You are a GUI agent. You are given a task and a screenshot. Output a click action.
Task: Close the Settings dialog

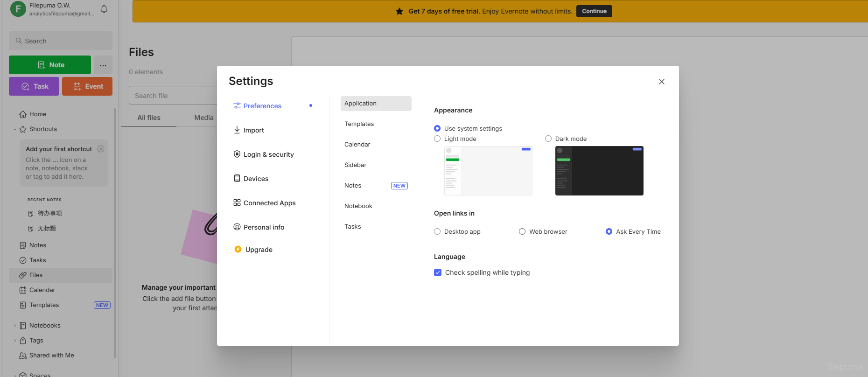[662, 82]
